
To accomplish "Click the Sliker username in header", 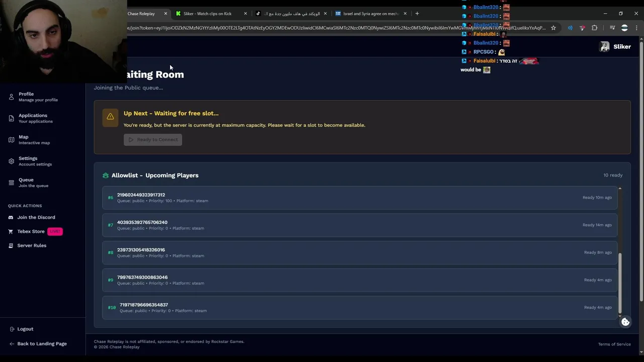I will pyautogui.click(x=622, y=47).
